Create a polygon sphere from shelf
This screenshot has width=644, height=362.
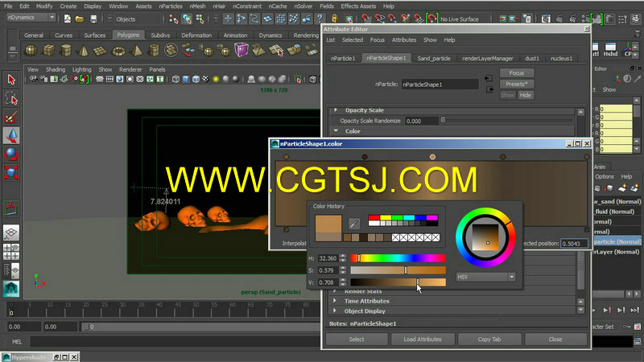coord(31,51)
